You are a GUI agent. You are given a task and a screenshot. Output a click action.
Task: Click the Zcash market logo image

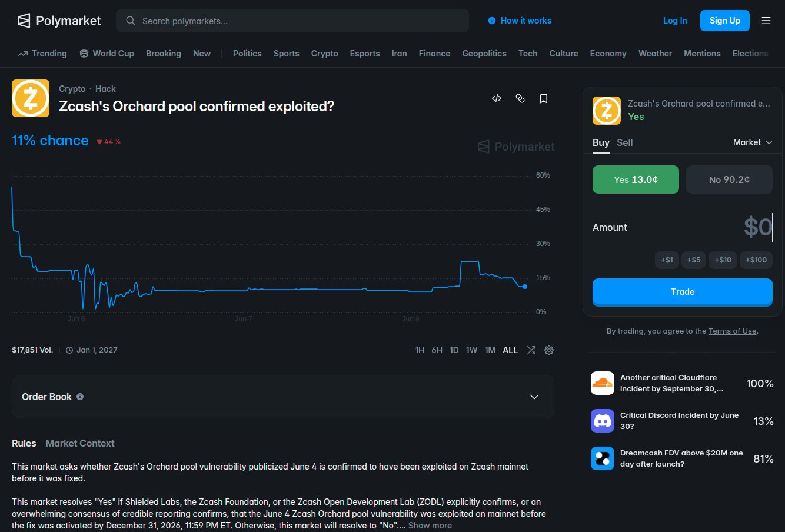pos(31,98)
